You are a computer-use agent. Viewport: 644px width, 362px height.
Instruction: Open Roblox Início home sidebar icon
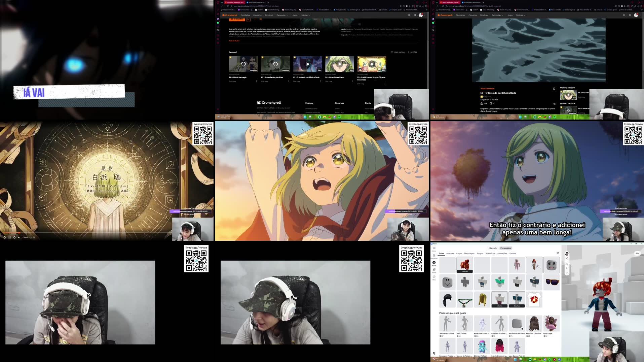(434, 249)
